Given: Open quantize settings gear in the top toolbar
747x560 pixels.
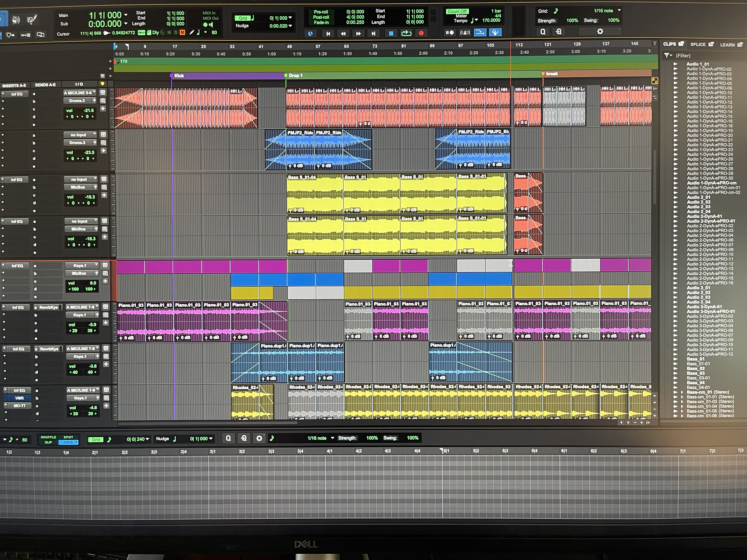Looking at the screenshot, I should point(600,31).
